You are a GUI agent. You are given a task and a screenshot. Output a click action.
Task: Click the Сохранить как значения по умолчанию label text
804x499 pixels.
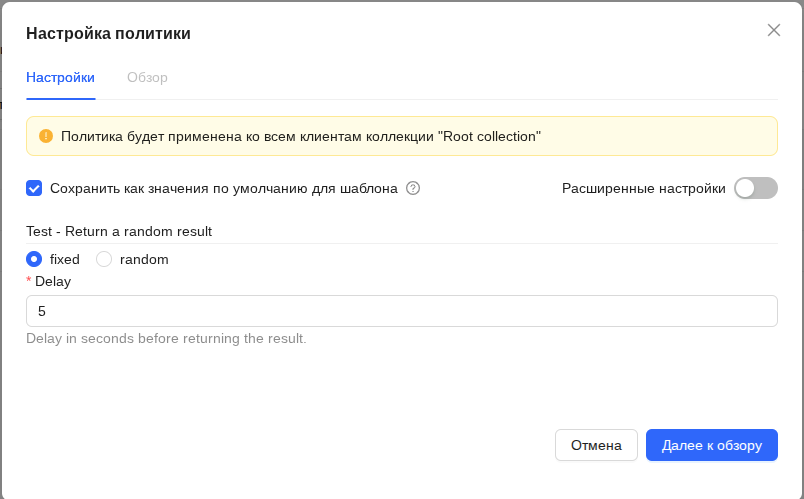point(224,189)
